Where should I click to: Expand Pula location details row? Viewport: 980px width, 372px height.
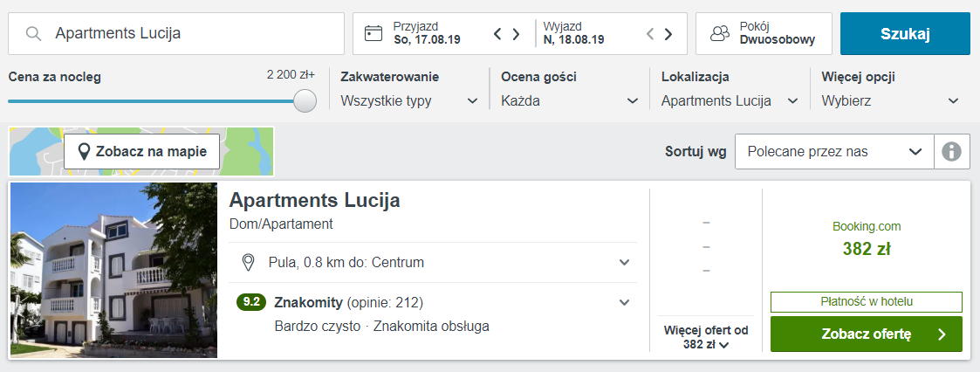624,262
